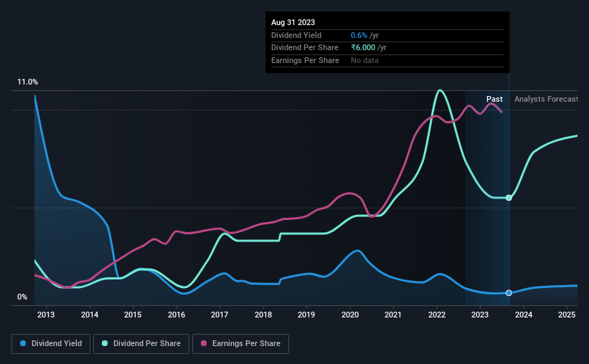Viewport: 589px width, 364px height.
Task: Select the teal data point marker at Aug 2023
Action: coord(509,198)
